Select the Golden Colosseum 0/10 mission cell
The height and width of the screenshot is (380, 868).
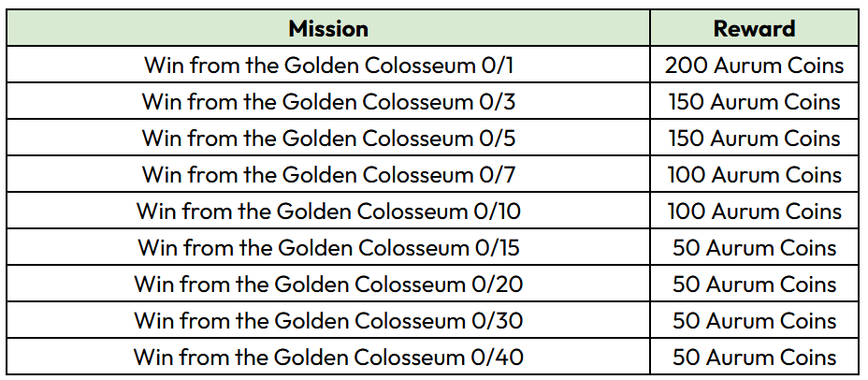[x=328, y=212]
